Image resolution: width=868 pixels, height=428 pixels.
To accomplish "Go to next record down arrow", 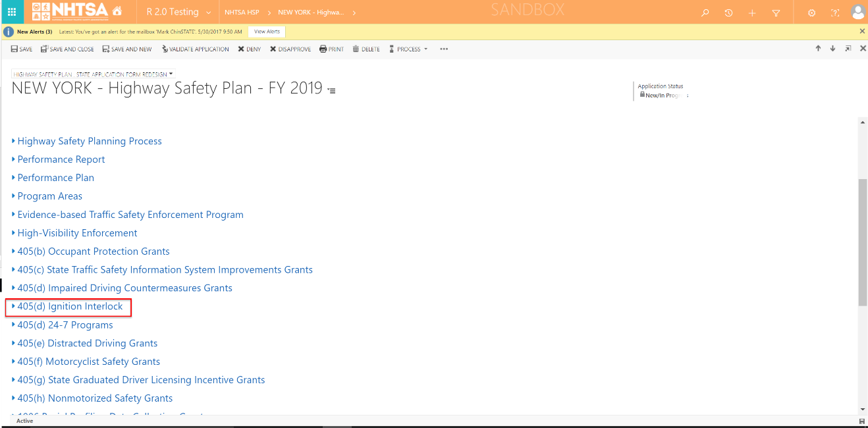I will pyautogui.click(x=832, y=48).
